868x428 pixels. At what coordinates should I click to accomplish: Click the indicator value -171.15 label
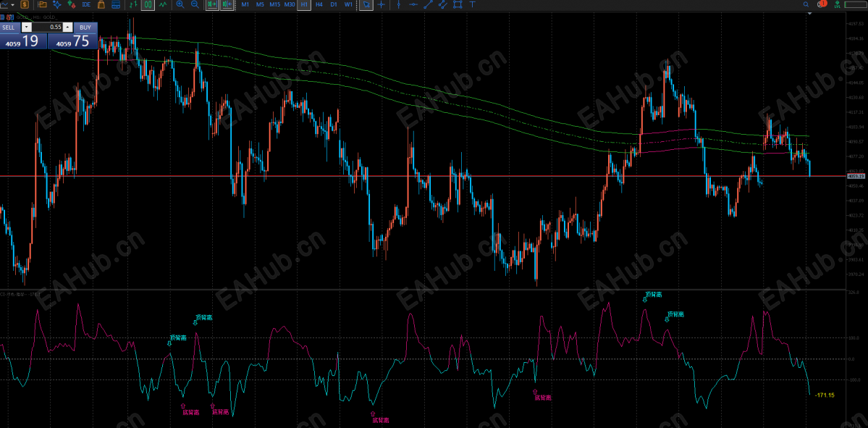click(825, 395)
